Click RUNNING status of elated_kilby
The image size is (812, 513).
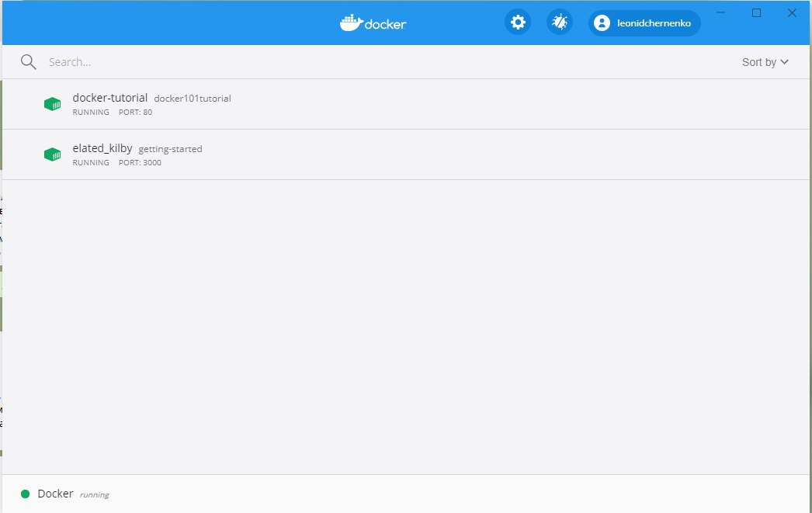91,162
